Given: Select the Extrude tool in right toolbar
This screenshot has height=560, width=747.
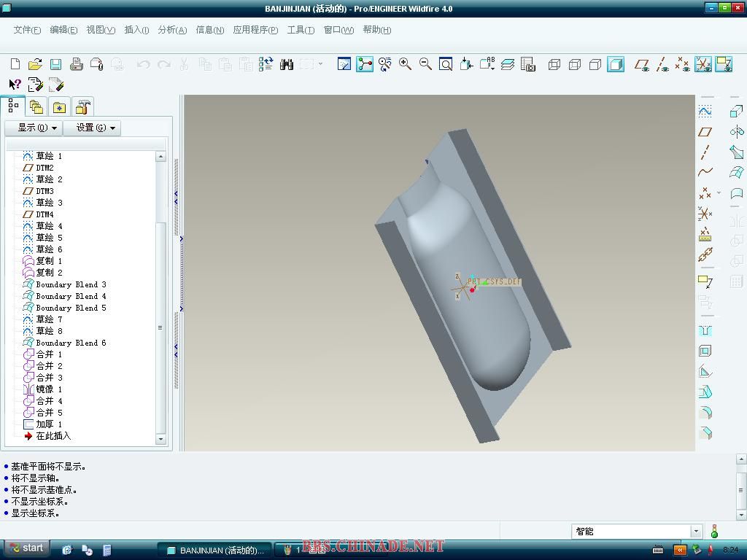Looking at the screenshot, I should tap(736, 112).
